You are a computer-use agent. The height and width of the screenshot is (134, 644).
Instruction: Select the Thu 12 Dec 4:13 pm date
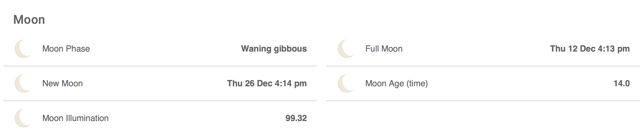590,49
